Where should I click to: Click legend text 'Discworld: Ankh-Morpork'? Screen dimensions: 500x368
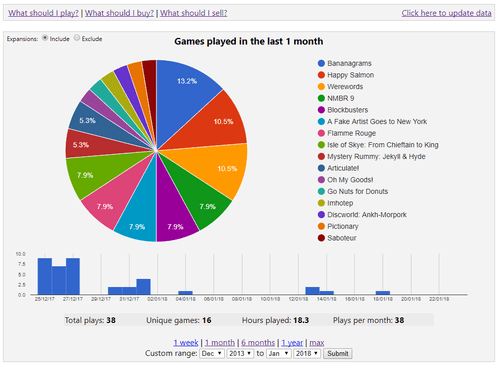coord(367,215)
